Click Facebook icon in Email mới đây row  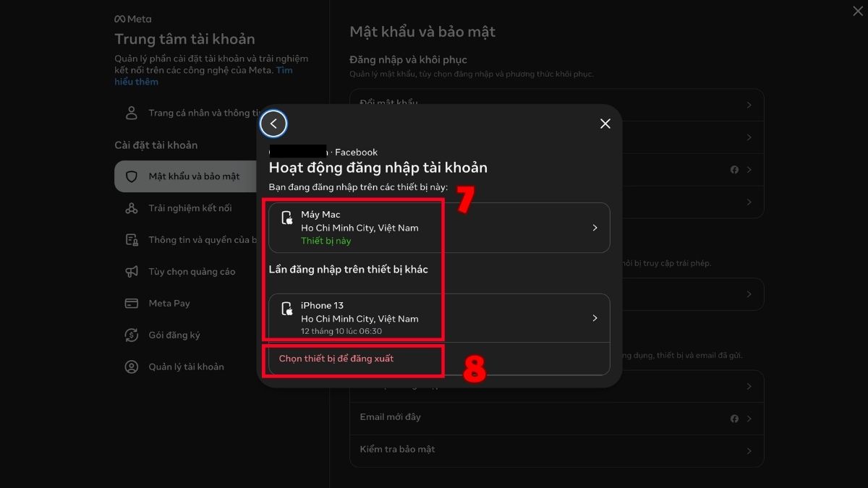coord(734,419)
